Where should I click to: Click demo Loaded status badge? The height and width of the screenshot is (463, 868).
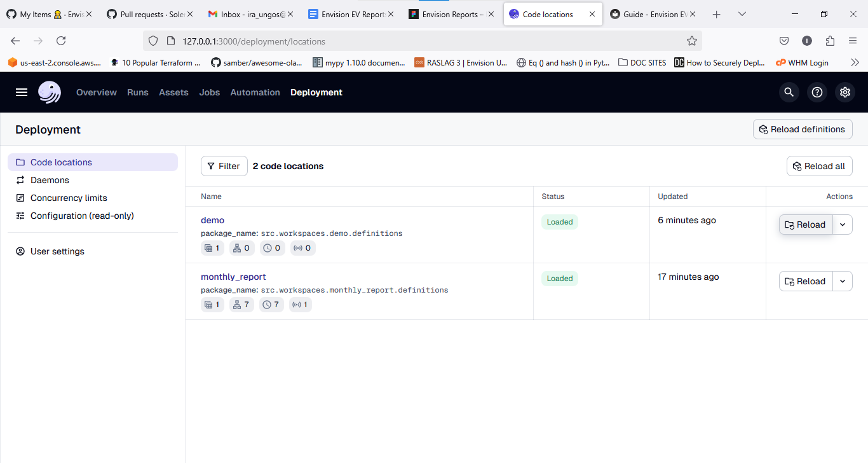tap(560, 222)
